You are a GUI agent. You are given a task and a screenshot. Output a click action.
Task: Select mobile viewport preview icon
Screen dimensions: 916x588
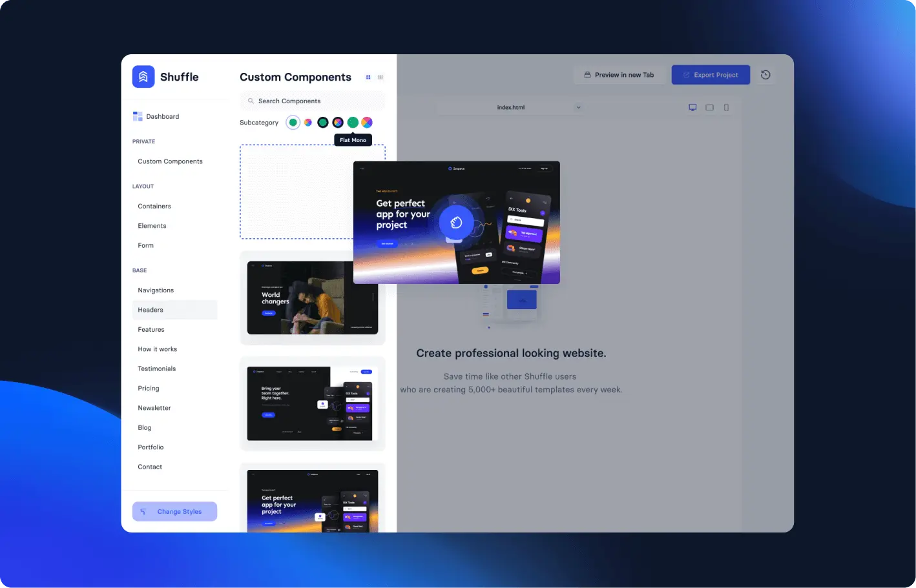(x=726, y=108)
